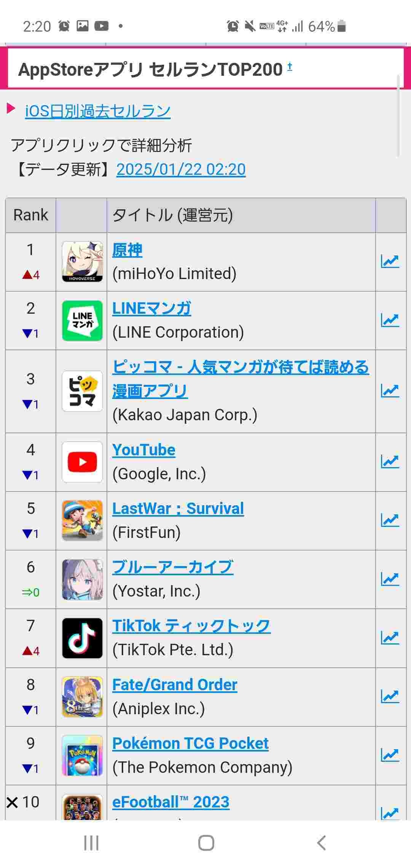Open the recent apps navigation button
This screenshot has height=868, width=411.
91,843
